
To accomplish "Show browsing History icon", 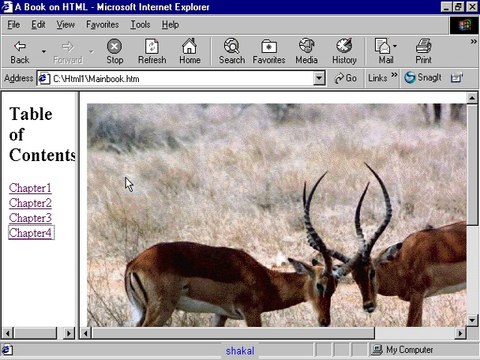I will [x=344, y=52].
